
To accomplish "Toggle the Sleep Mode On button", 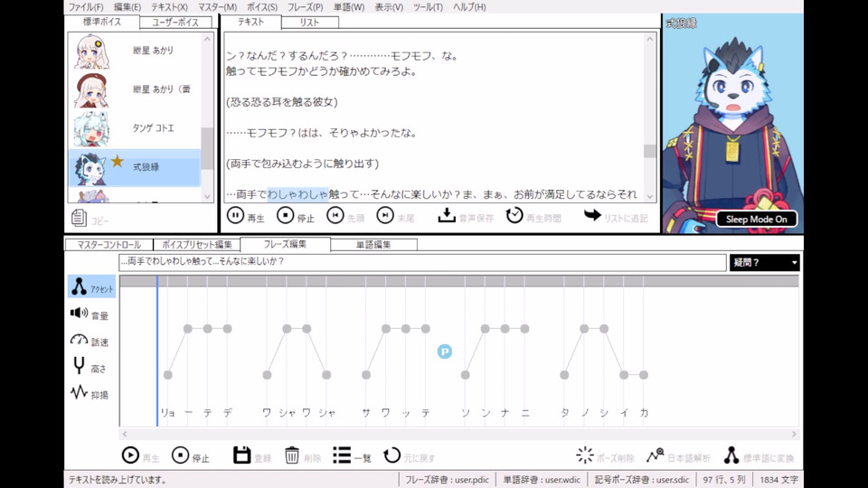I will coord(757,219).
